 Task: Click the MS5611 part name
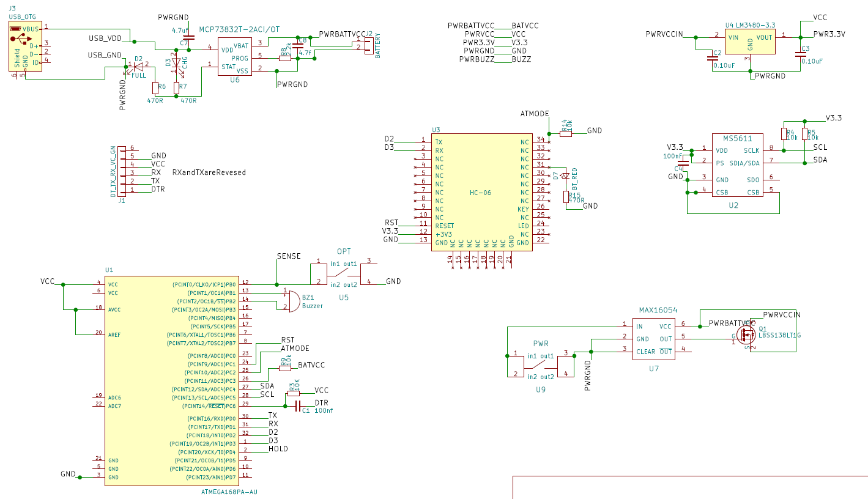coord(736,138)
